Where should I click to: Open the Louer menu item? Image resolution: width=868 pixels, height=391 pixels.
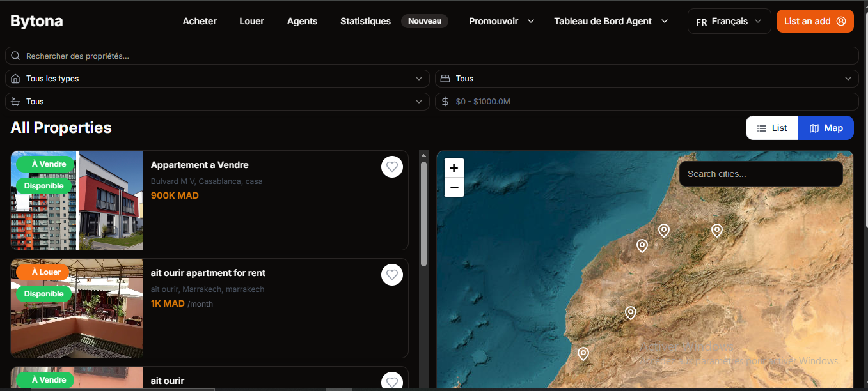[251, 21]
